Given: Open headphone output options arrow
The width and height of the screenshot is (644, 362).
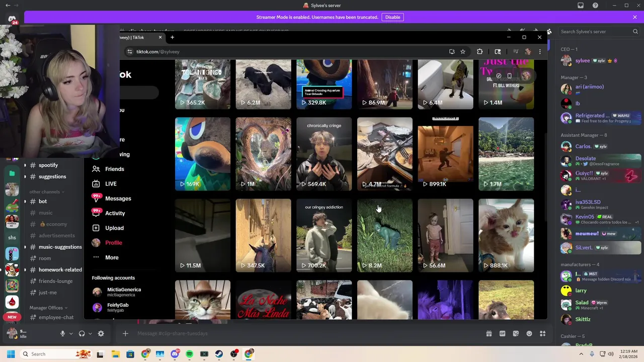Looking at the screenshot, I should 90,333.
